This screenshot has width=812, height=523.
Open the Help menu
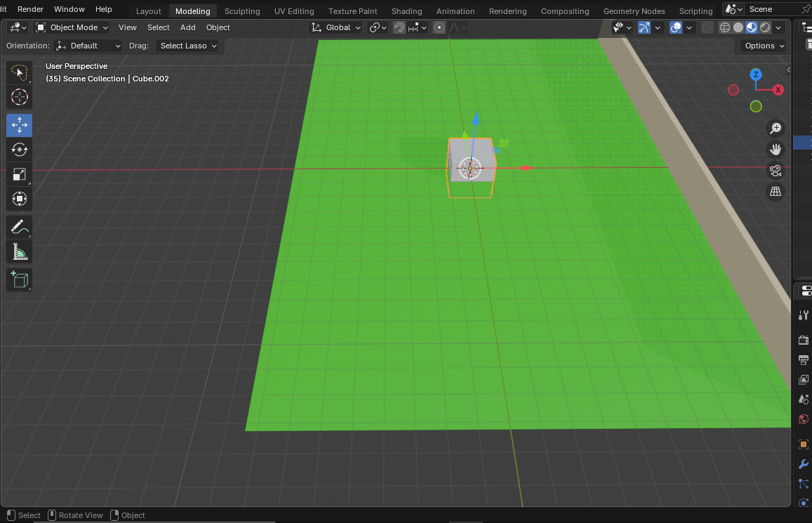point(104,9)
